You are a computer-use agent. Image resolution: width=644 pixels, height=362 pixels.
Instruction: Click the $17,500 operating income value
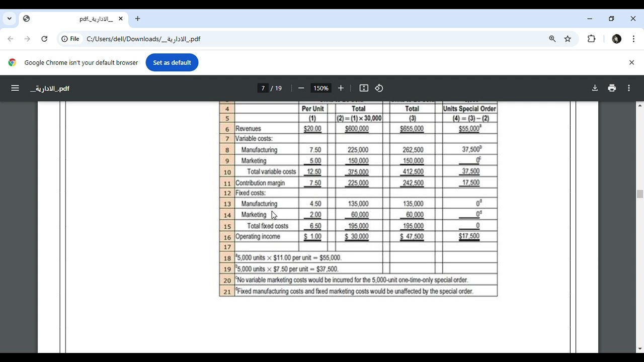click(469, 236)
